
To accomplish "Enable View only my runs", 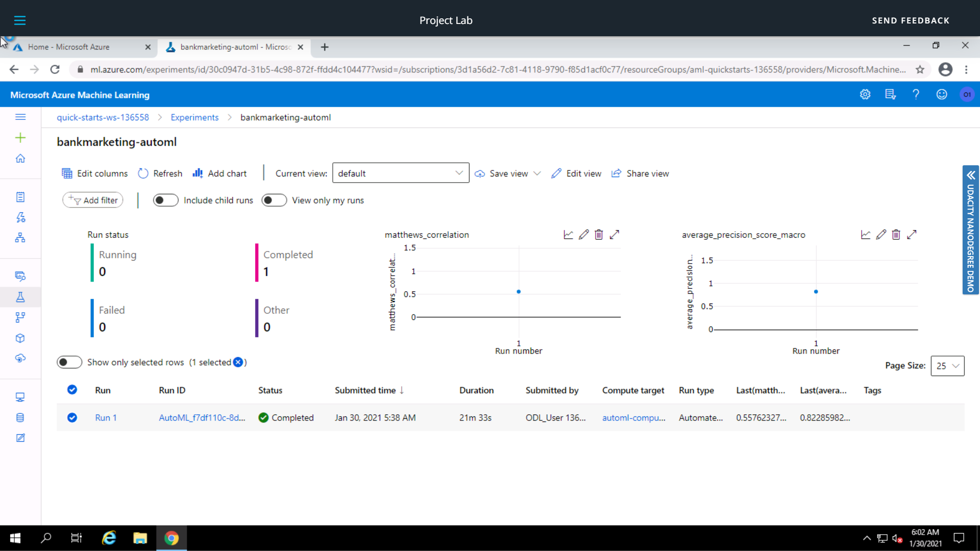I will [274, 200].
